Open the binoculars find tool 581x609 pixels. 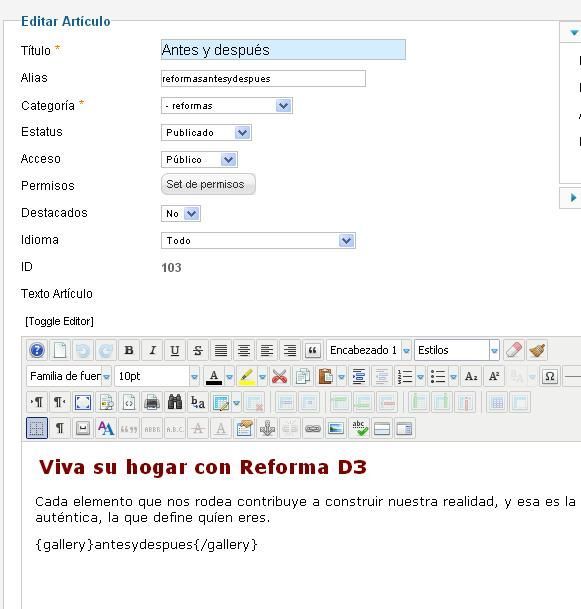click(x=174, y=402)
